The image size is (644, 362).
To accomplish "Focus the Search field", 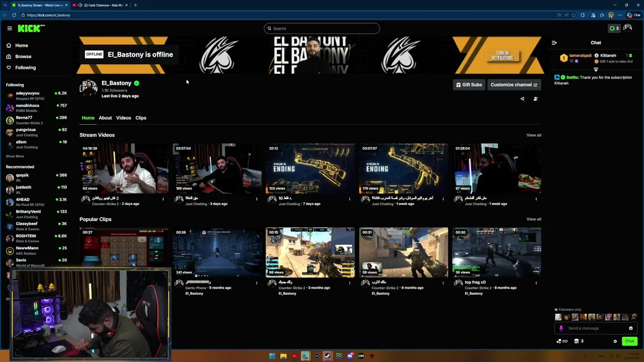I will (322, 29).
